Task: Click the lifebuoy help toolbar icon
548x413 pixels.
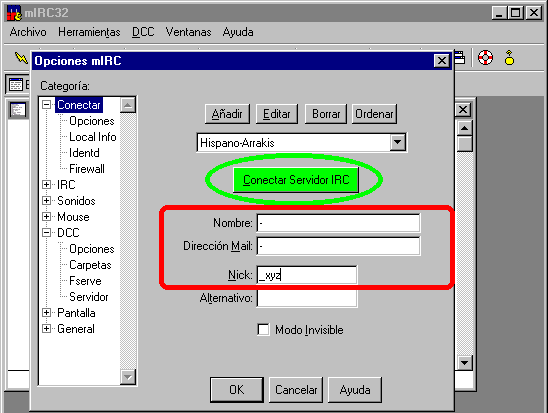Action: tap(485, 57)
